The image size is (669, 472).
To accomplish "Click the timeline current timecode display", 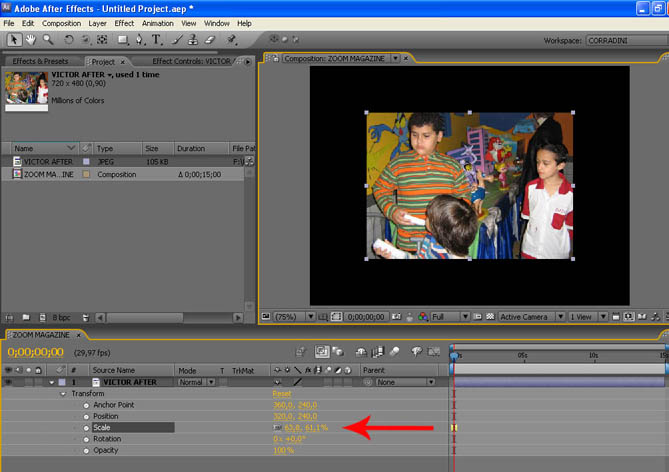I will pos(35,353).
